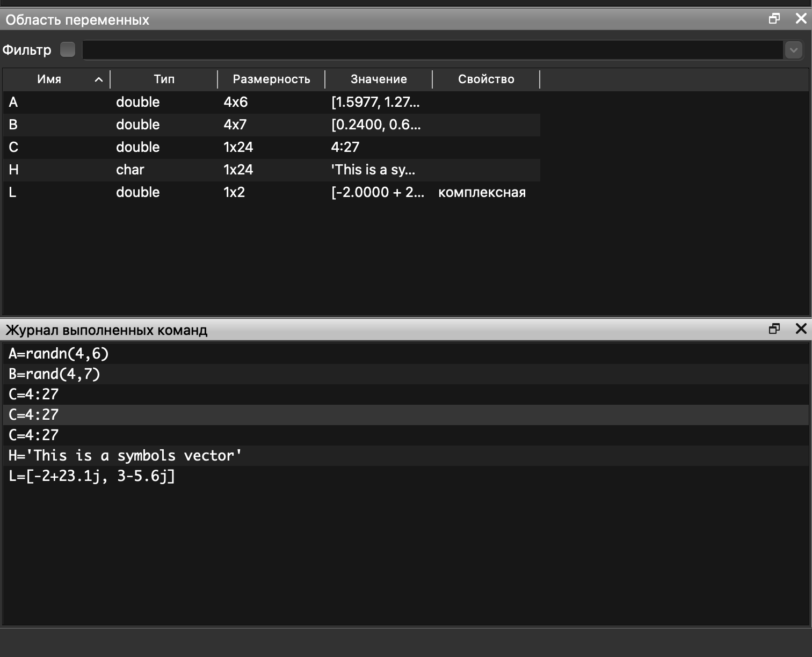The image size is (812, 657).
Task: Click the filter text input field
Action: [432, 50]
